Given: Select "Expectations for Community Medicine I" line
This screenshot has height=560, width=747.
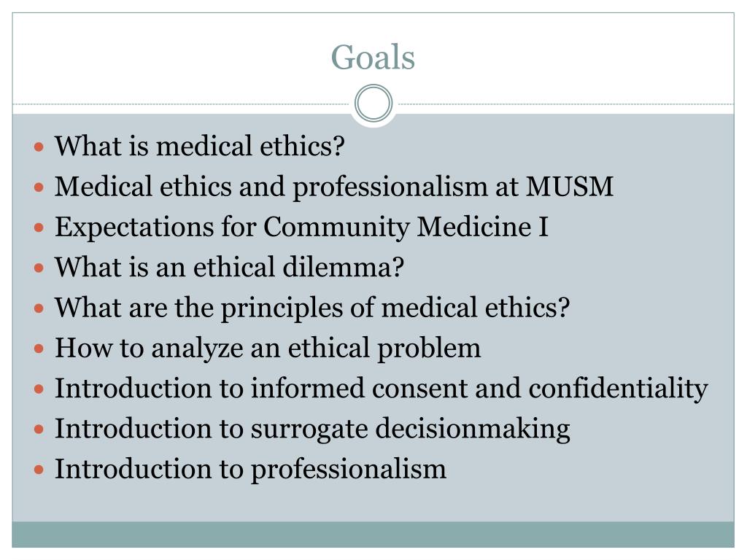Looking at the screenshot, I should click(x=301, y=227).
